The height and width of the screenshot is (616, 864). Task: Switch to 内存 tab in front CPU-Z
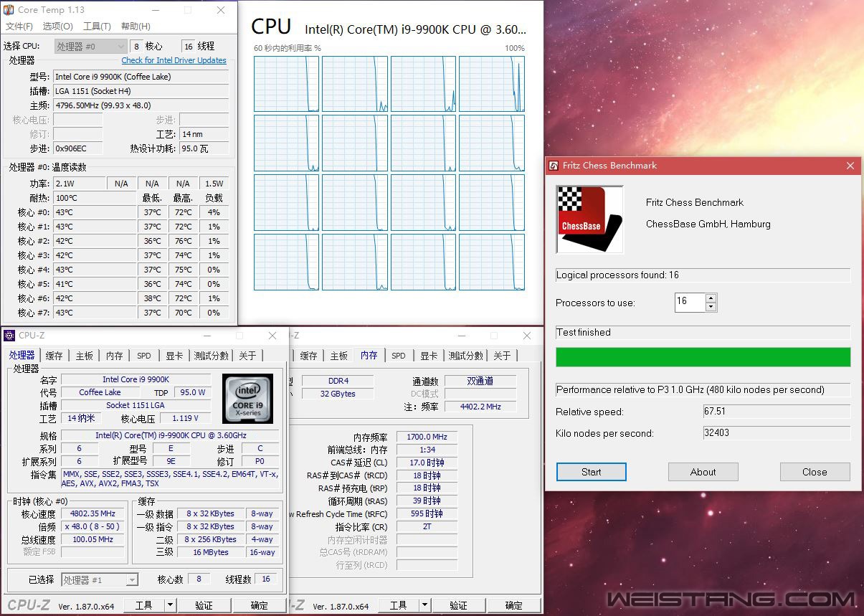[x=115, y=356]
